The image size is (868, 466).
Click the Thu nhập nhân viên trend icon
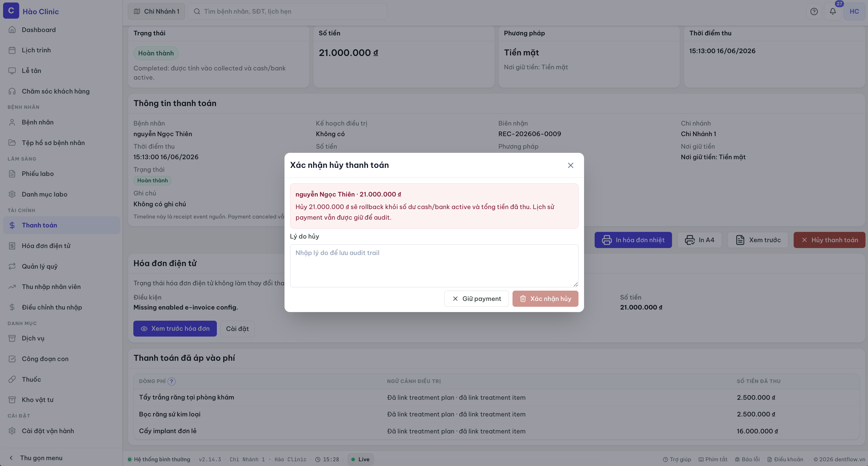(x=12, y=287)
